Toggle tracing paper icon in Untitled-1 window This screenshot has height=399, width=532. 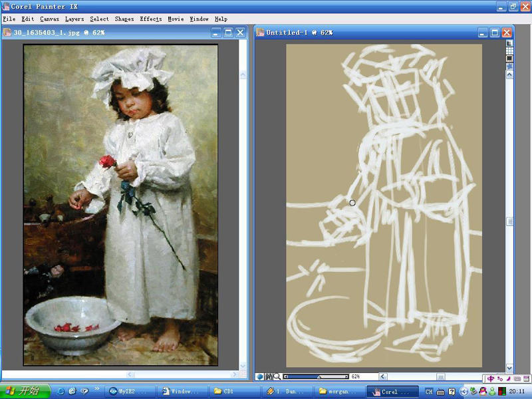509,43
